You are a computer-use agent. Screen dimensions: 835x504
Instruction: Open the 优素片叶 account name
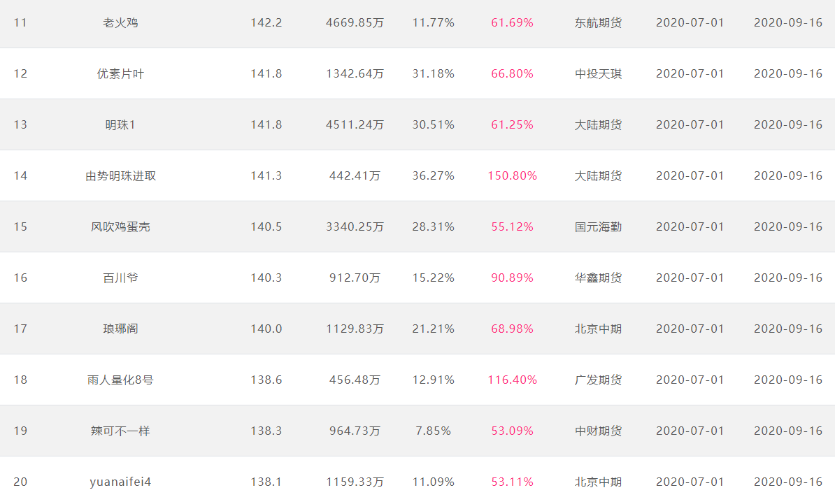pyautogui.click(x=120, y=74)
